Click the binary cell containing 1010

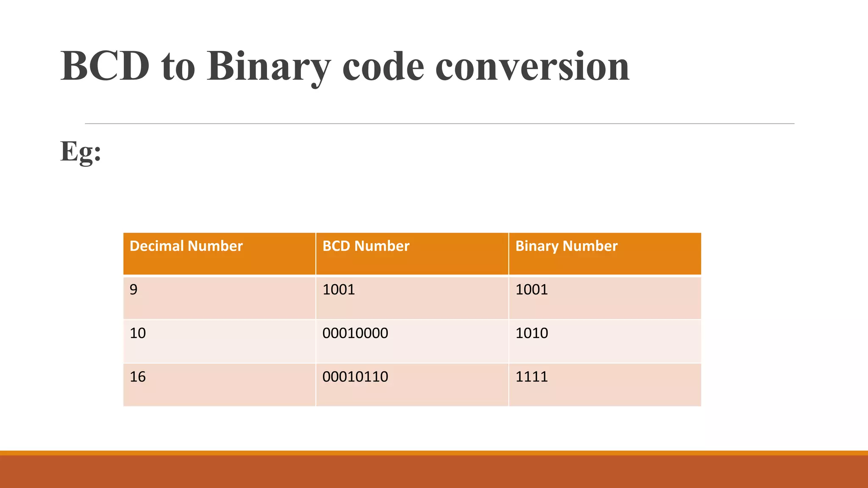(x=531, y=333)
